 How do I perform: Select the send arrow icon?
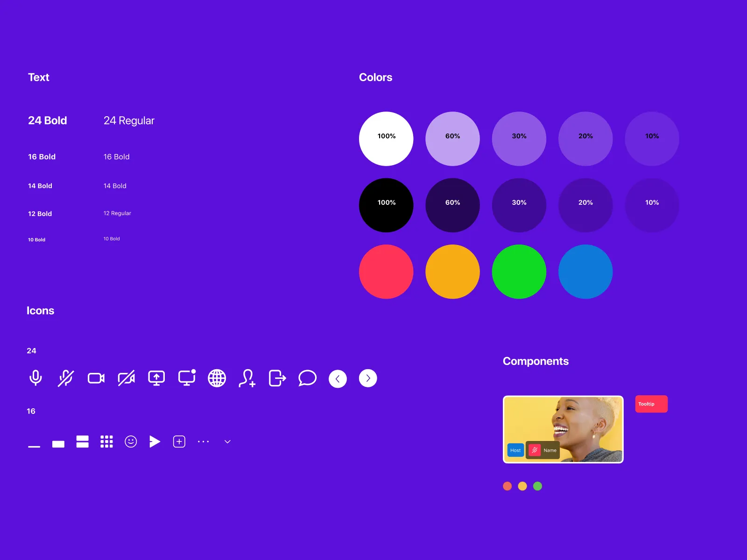click(x=155, y=441)
